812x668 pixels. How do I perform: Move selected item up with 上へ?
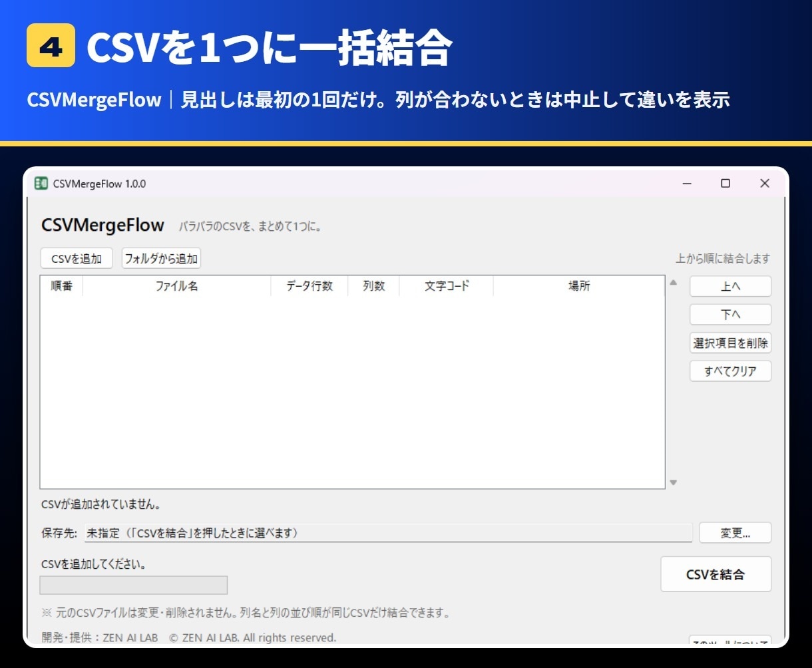point(730,287)
